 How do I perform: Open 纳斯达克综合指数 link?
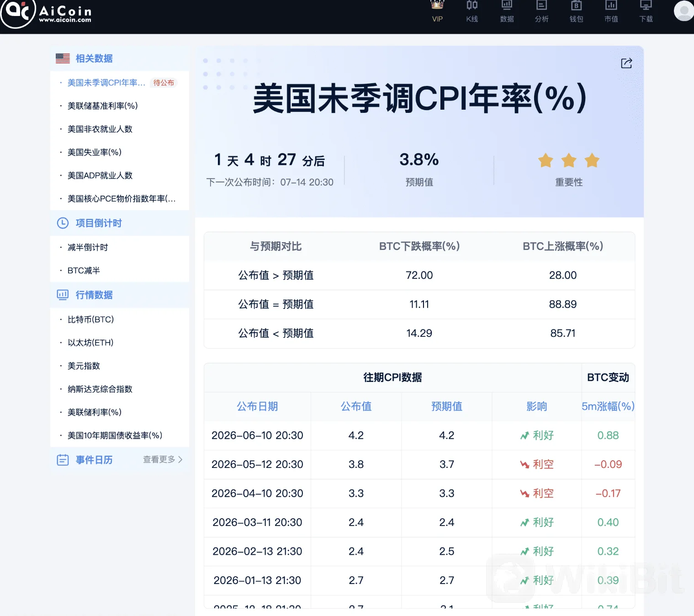[x=100, y=389]
